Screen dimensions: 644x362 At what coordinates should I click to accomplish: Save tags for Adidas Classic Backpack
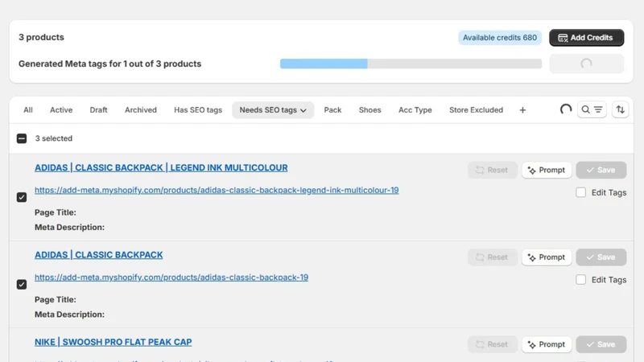601,257
